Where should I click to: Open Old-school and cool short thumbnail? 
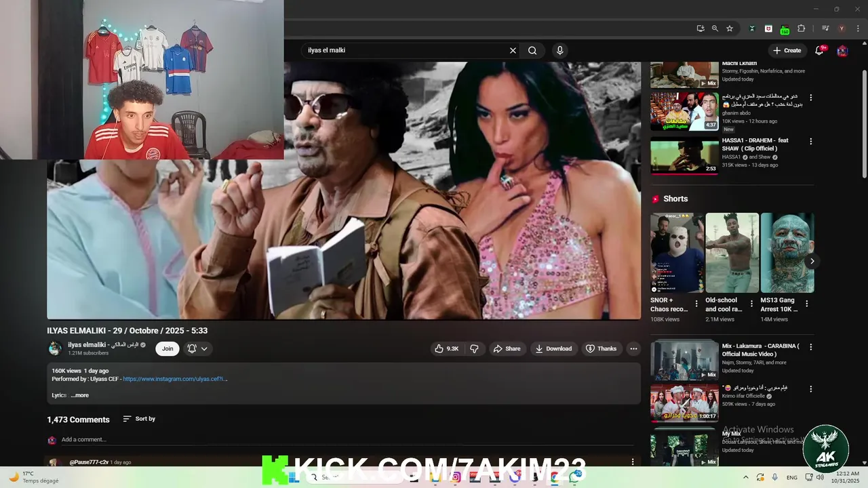click(x=732, y=253)
